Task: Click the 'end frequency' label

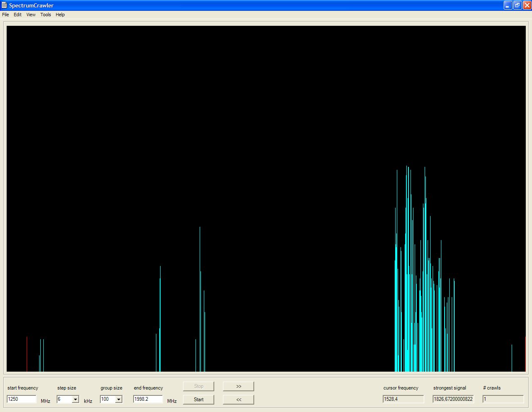Action: pos(148,388)
